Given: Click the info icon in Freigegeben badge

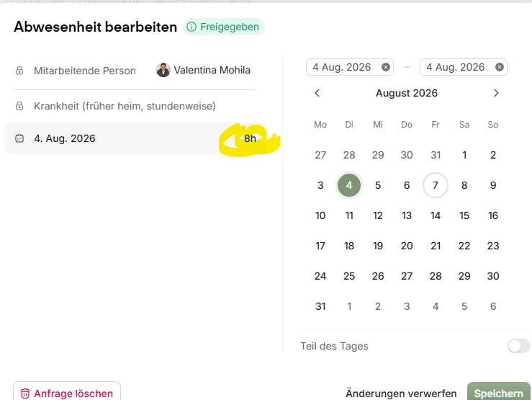Looking at the screenshot, I should pyautogui.click(x=191, y=27).
